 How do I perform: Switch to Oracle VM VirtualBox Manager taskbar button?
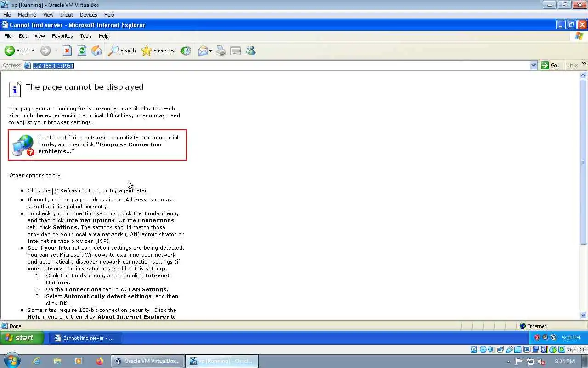148,361
